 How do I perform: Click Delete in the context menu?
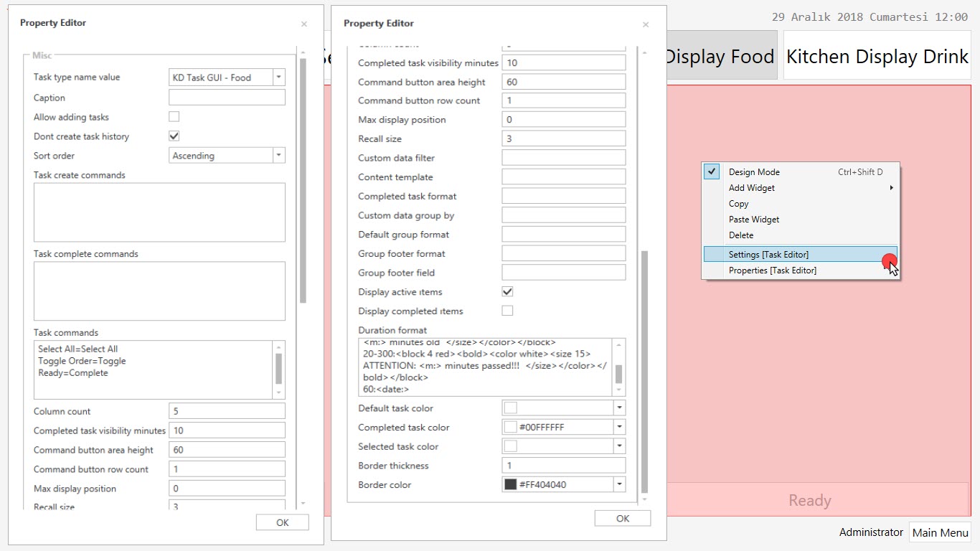741,235
